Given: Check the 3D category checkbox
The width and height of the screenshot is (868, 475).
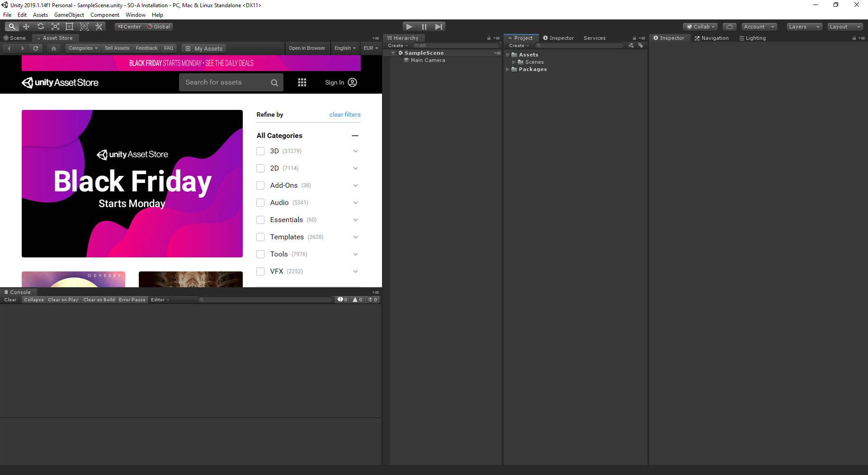Looking at the screenshot, I should point(260,151).
